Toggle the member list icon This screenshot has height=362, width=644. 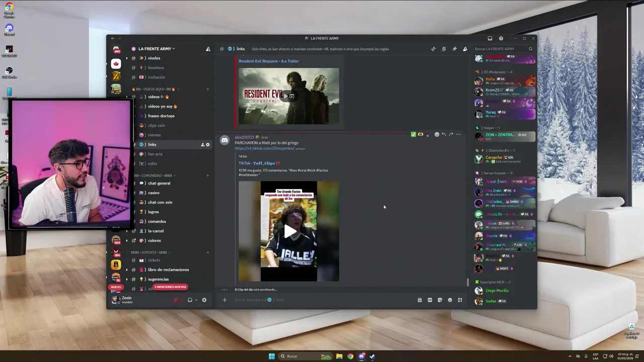[465, 49]
